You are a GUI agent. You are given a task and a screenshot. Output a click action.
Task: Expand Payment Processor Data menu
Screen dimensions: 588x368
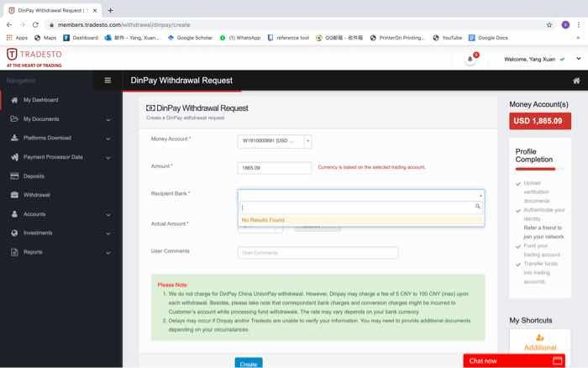tap(61, 157)
